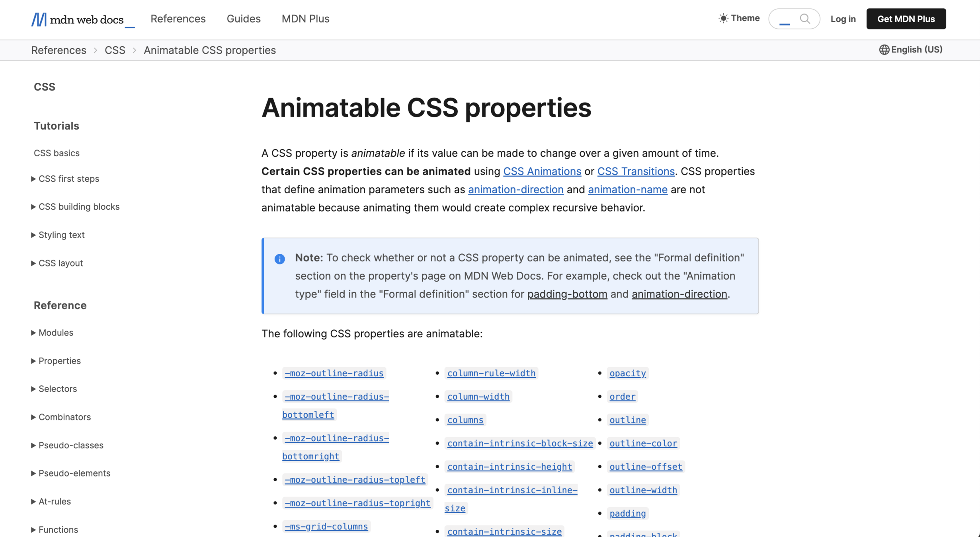The width and height of the screenshot is (980, 537).
Task: Click the Log in link
Action: (843, 19)
